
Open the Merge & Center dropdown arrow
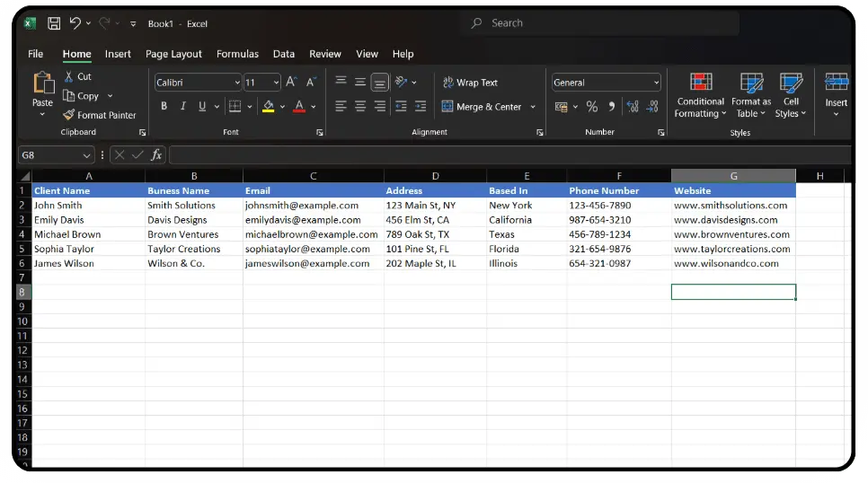pos(533,107)
